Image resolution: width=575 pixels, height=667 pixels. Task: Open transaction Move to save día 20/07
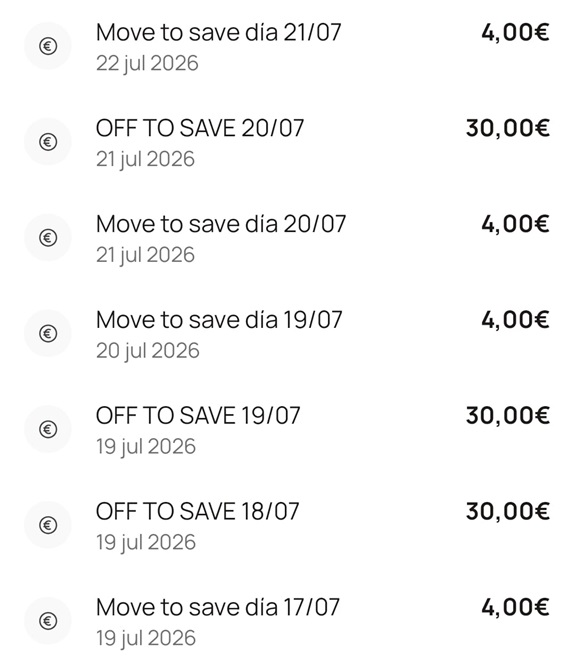288,238
